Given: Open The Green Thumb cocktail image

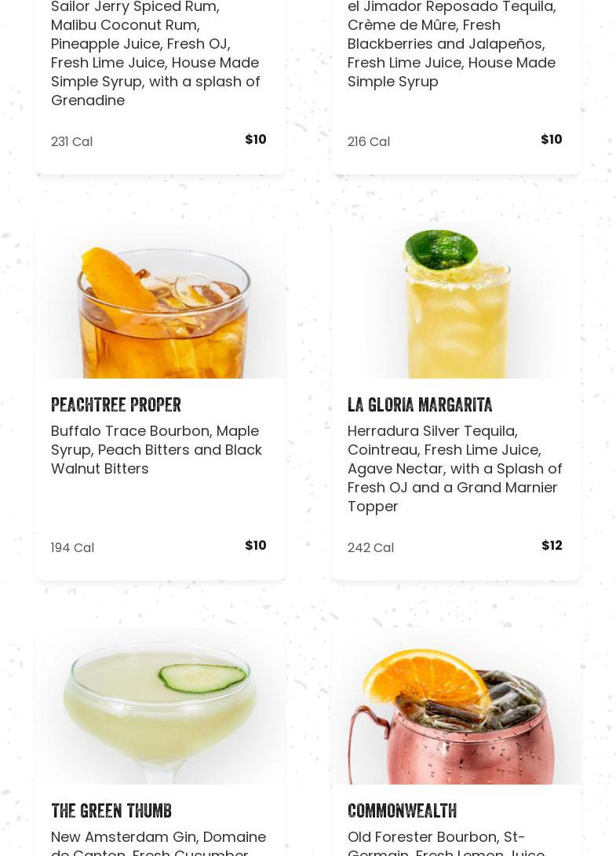Looking at the screenshot, I should tap(160, 706).
